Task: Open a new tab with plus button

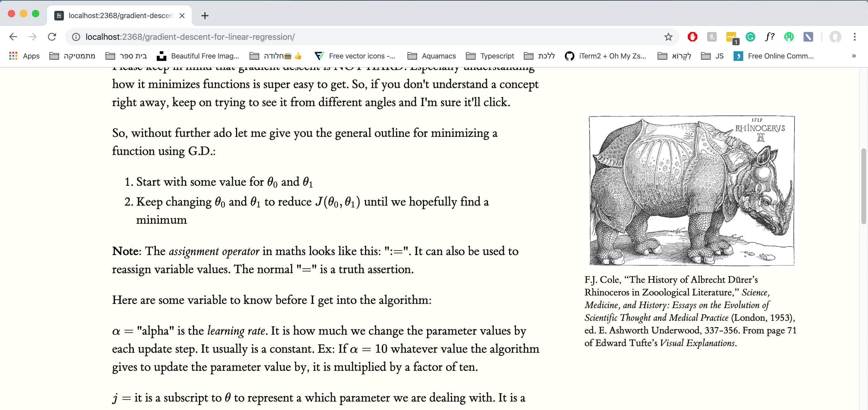Action: [x=205, y=15]
